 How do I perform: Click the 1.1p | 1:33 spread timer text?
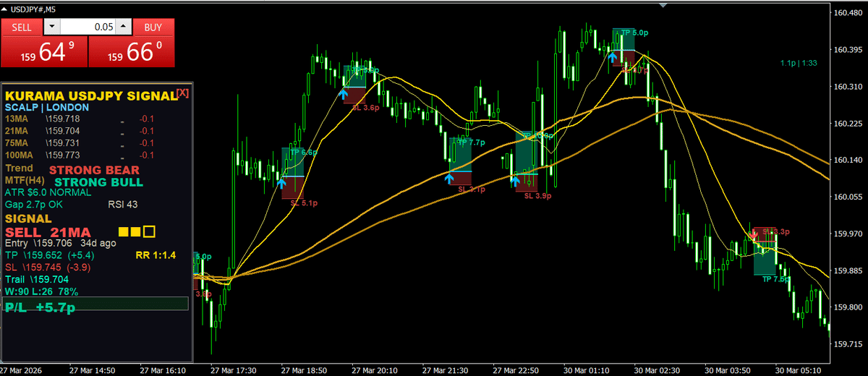click(x=799, y=64)
